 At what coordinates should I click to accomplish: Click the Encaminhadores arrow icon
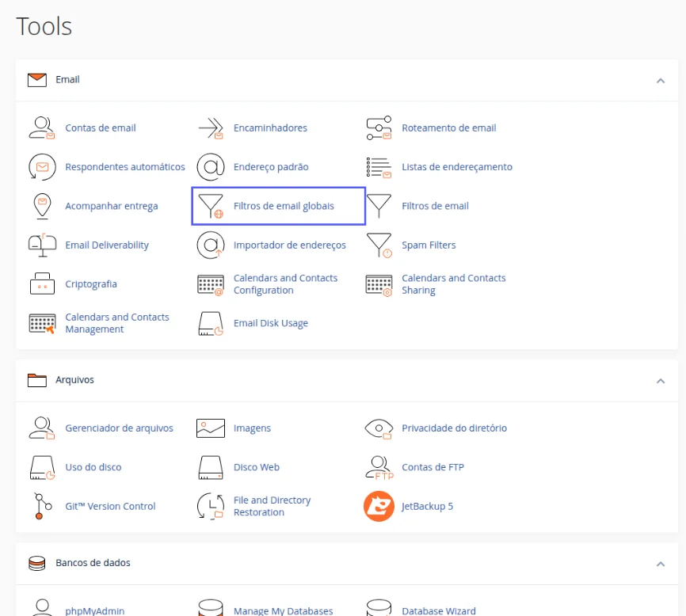click(211, 128)
